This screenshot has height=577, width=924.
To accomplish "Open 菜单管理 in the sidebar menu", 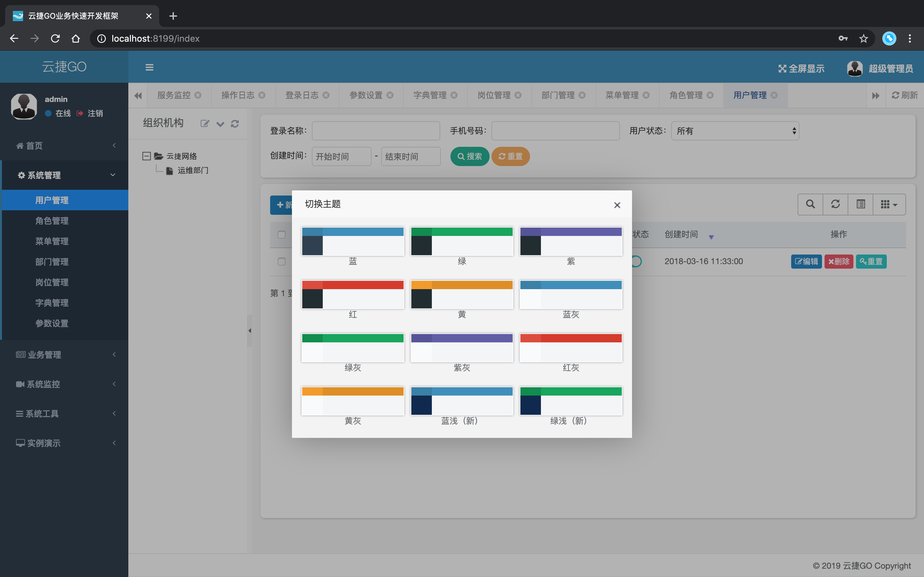I will 52,241.
